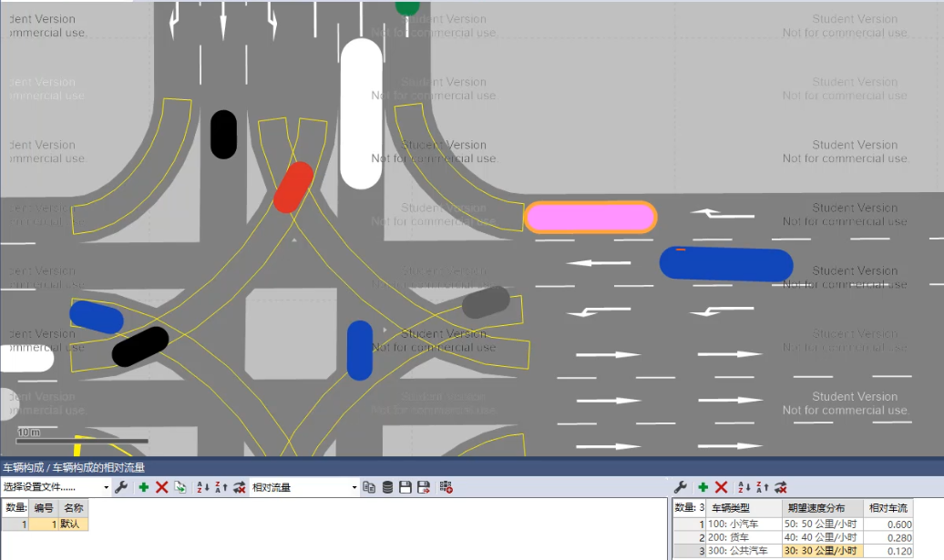Click the gray vehicle in the intersection
Viewport: 944px width, 560px height.
coord(486,302)
